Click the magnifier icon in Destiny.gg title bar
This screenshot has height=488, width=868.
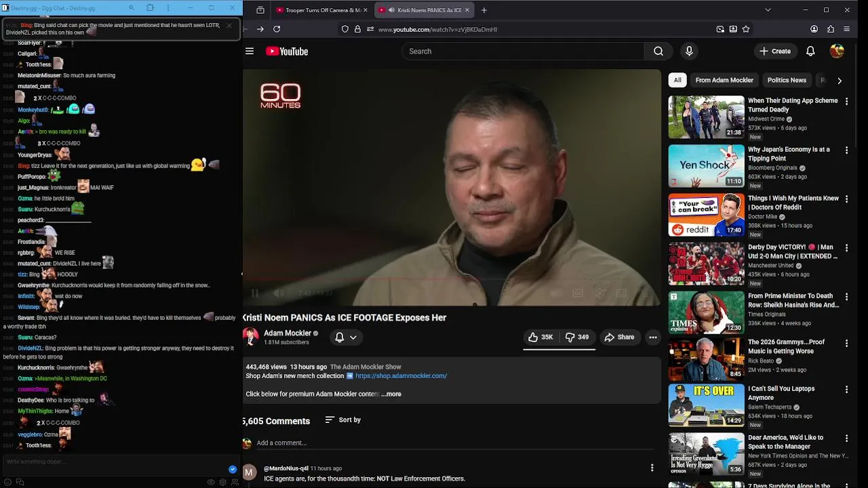point(132,8)
